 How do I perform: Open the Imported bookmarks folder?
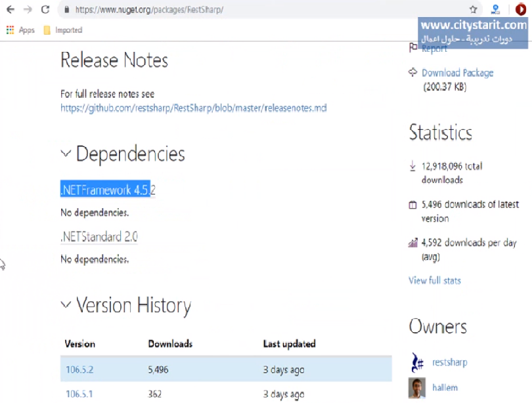63,30
